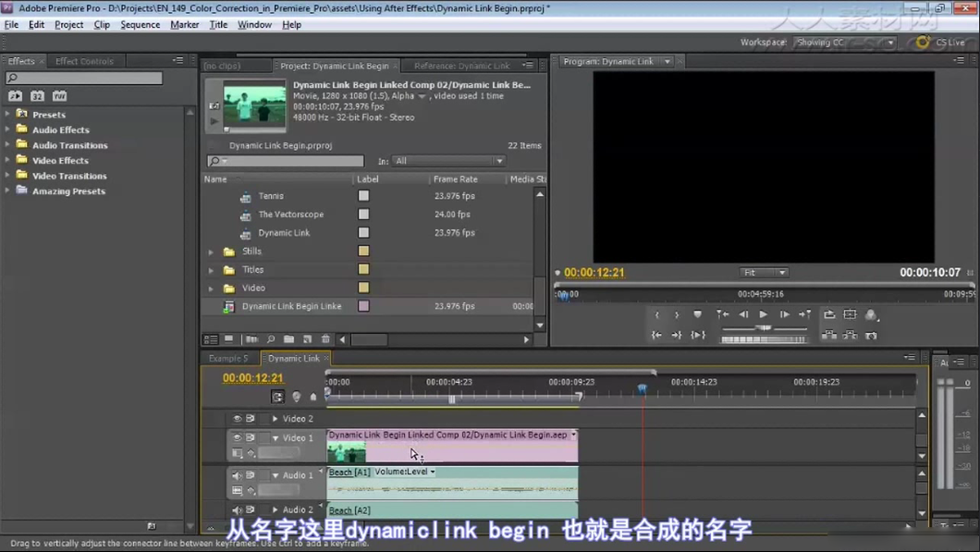This screenshot has height=552, width=980.
Task: Expand the Presets effects folder
Action: pos(7,114)
